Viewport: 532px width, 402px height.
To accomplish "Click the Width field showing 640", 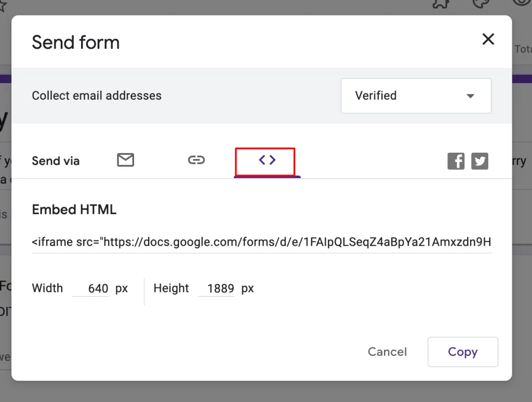I will 91,288.
